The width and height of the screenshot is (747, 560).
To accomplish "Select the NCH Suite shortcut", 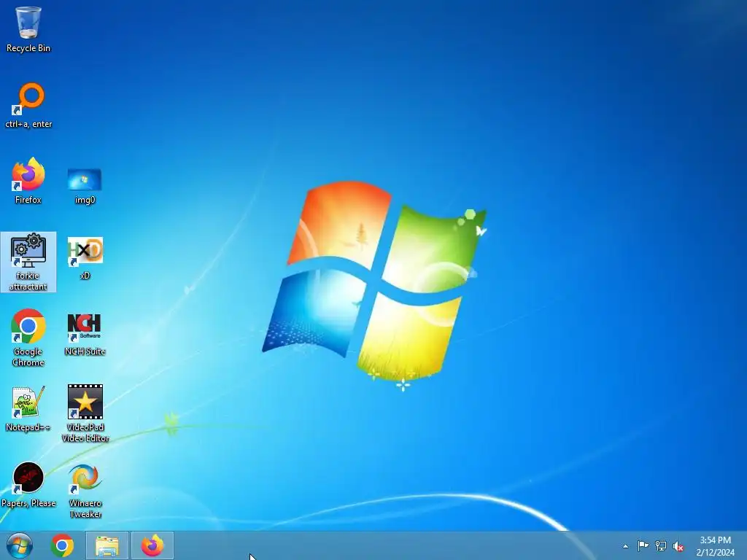I will [85, 334].
